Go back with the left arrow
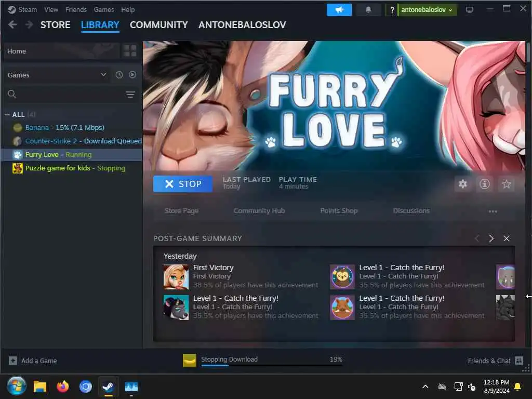 [12, 24]
